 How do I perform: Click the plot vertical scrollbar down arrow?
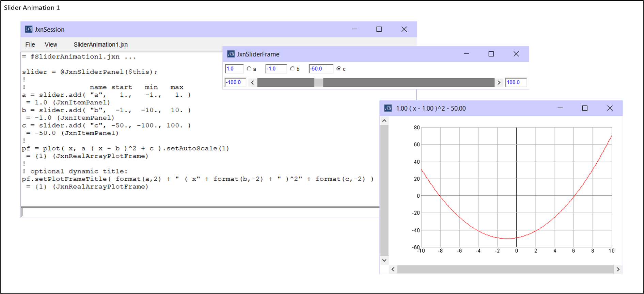[384, 260]
